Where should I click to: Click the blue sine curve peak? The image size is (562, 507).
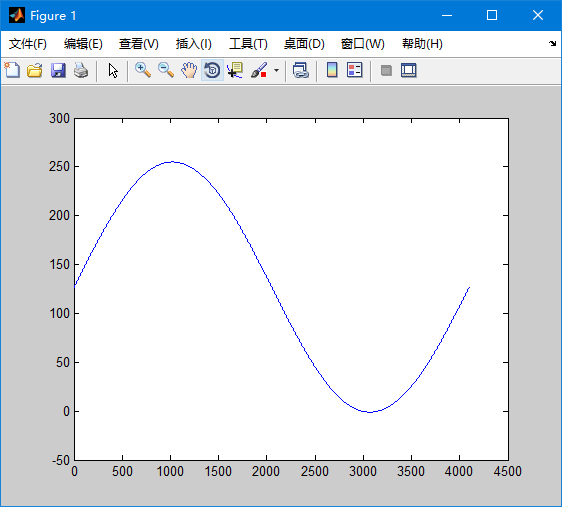(172, 162)
